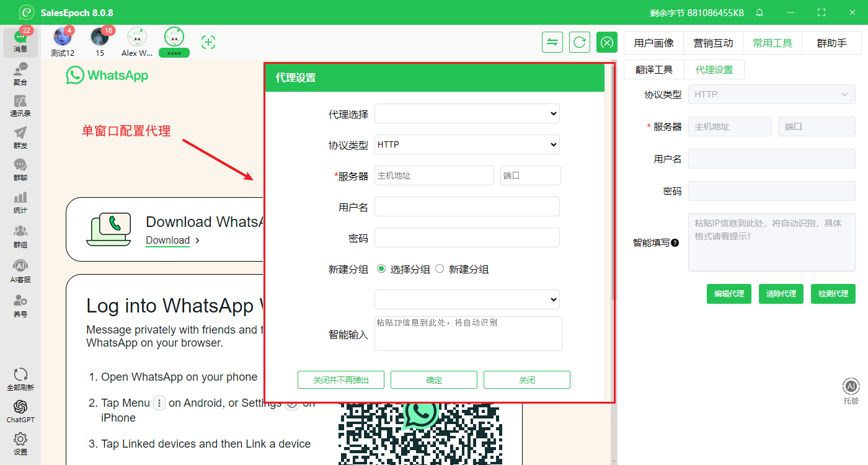Open the 统计 statistics sidebar icon

click(x=20, y=202)
